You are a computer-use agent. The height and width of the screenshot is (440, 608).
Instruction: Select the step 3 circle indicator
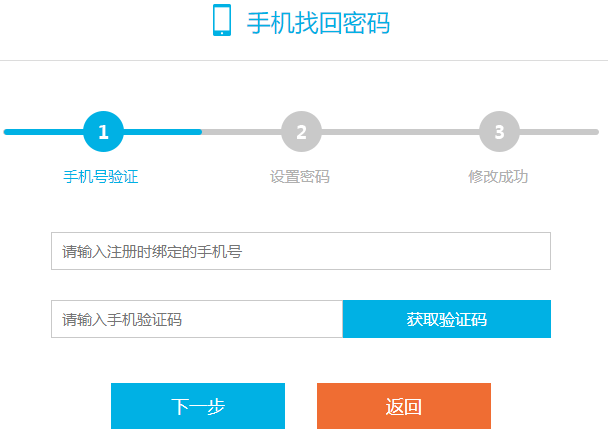pyautogui.click(x=499, y=131)
